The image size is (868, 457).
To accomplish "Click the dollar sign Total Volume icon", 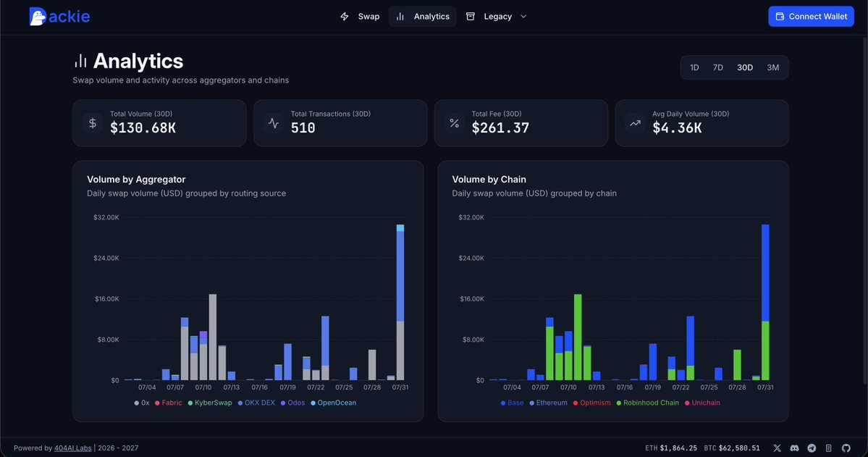I will [93, 123].
